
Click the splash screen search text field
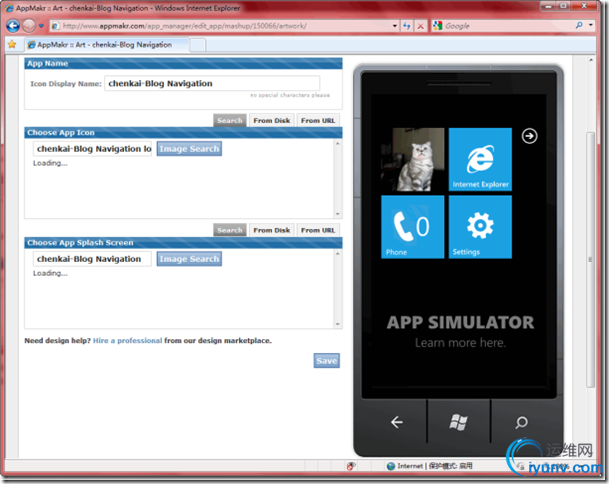coord(92,259)
